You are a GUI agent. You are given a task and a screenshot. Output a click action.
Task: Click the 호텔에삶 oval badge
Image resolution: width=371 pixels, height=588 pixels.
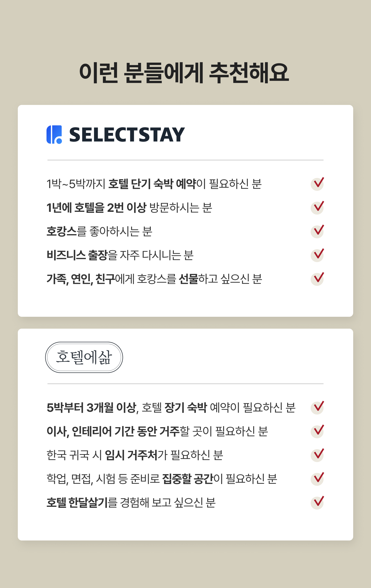84,357
